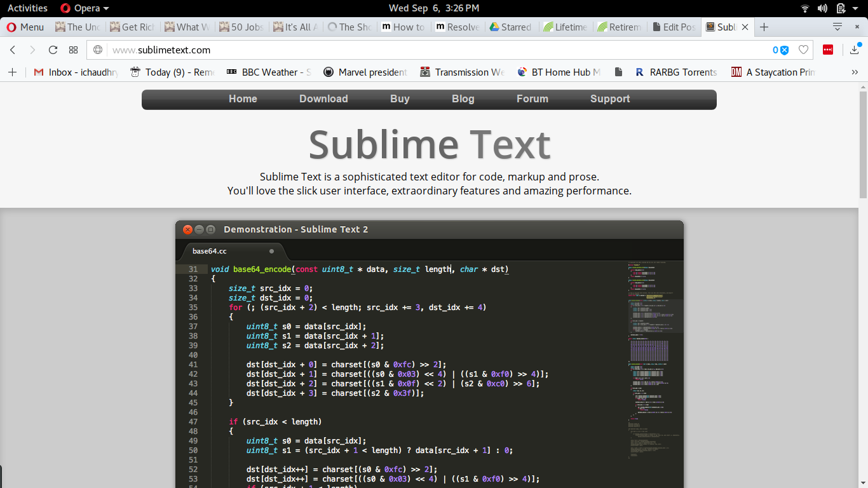Switch to the "The Sho" tab
The image size is (868, 488).
[349, 27]
